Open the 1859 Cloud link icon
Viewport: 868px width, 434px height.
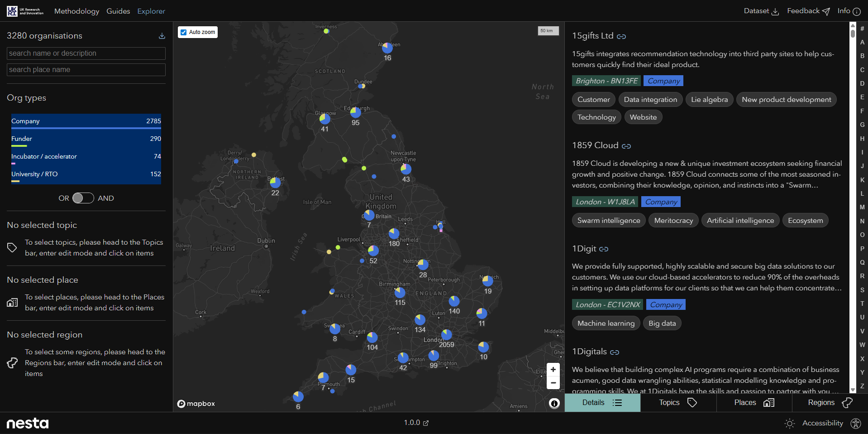pos(626,146)
